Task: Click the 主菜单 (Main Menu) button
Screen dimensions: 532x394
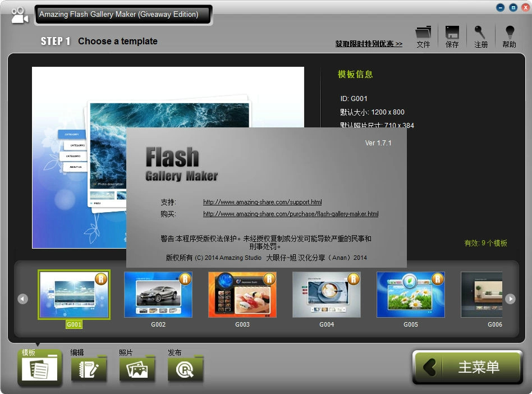Action: (x=467, y=367)
